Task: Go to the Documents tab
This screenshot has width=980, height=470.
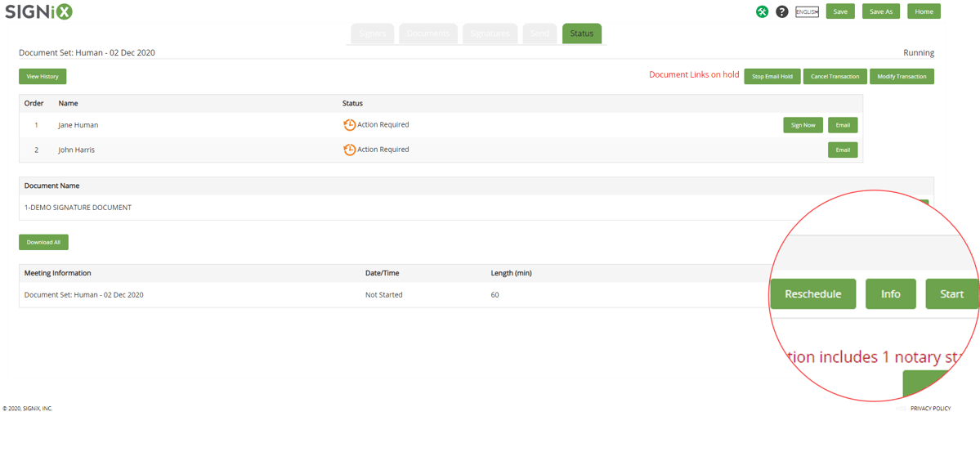Action: [428, 34]
